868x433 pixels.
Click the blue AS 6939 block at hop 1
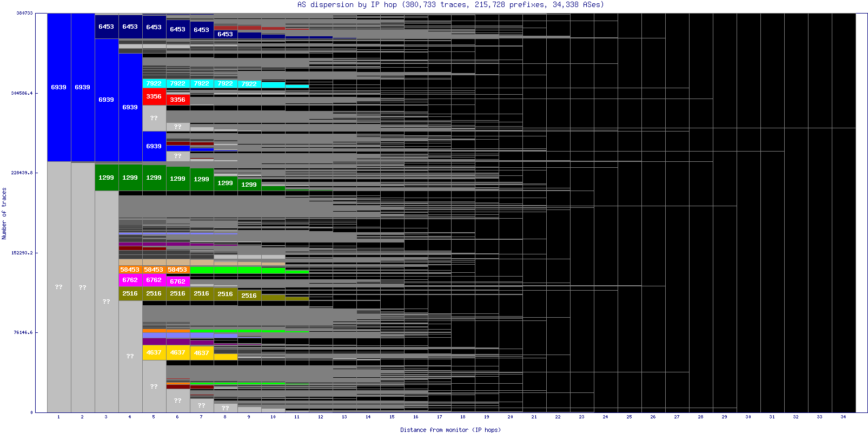click(x=59, y=87)
